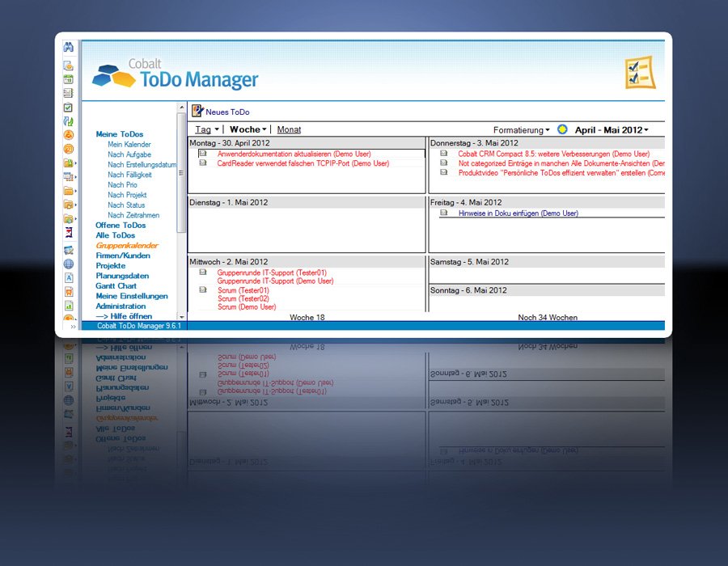
Task: Click the blue globe icon in sidebar
Action: tap(68, 264)
